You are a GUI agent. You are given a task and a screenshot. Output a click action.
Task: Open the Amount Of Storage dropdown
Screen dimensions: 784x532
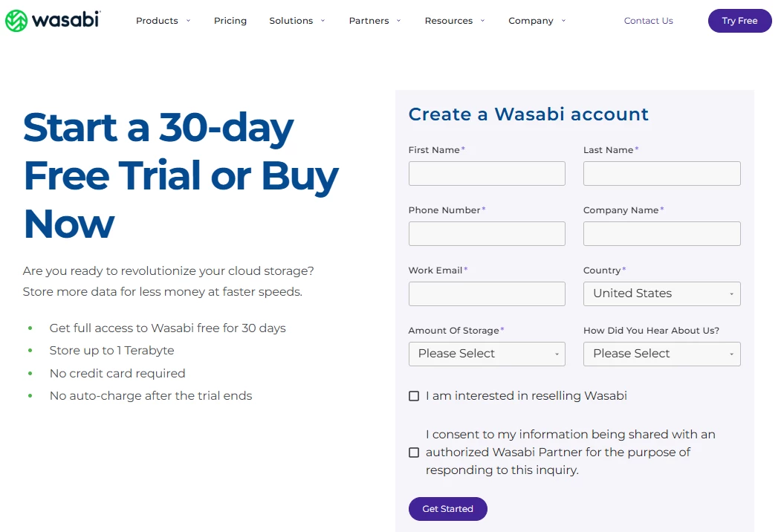(x=487, y=354)
